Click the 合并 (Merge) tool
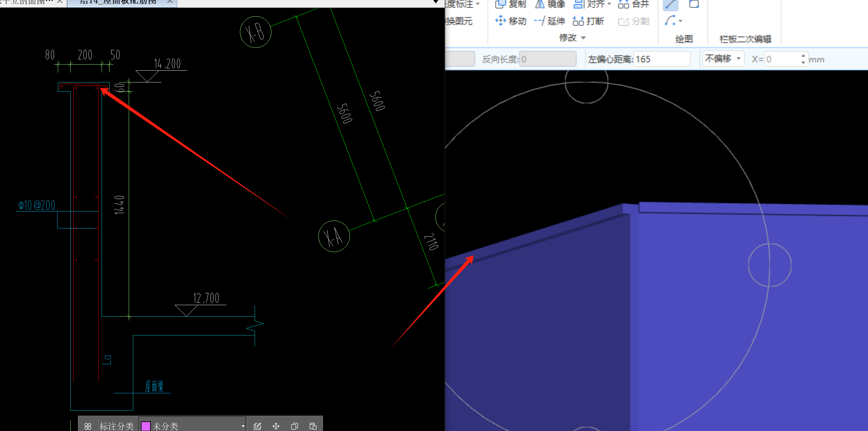The width and height of the screenshot is (868, 431). pyautogui.click(x=634, y=4)
